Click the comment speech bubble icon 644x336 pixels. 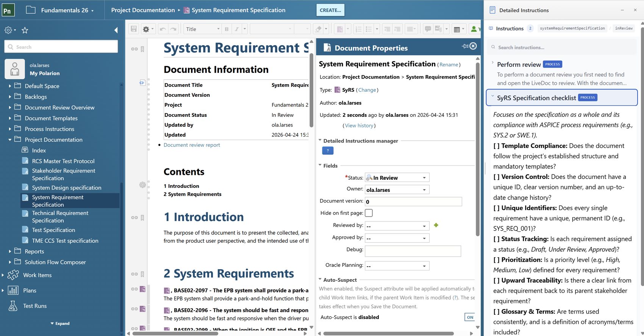(428, 29)
